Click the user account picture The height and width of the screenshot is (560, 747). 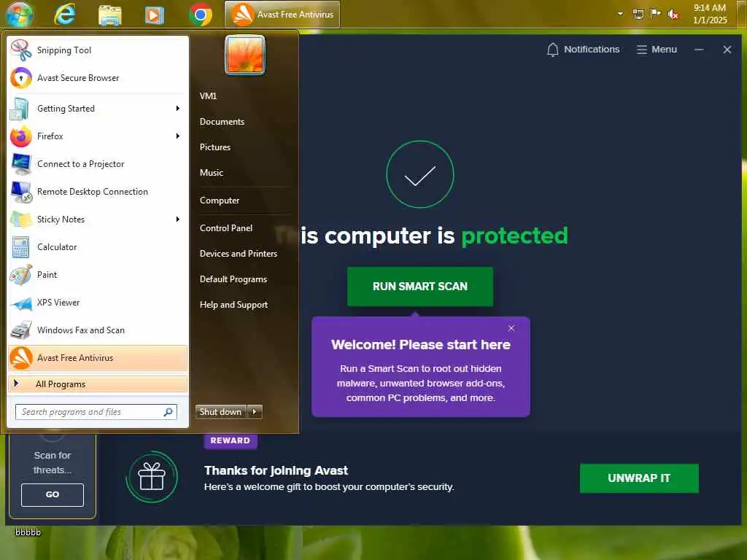pyautogui.click(x=245, y=55)
